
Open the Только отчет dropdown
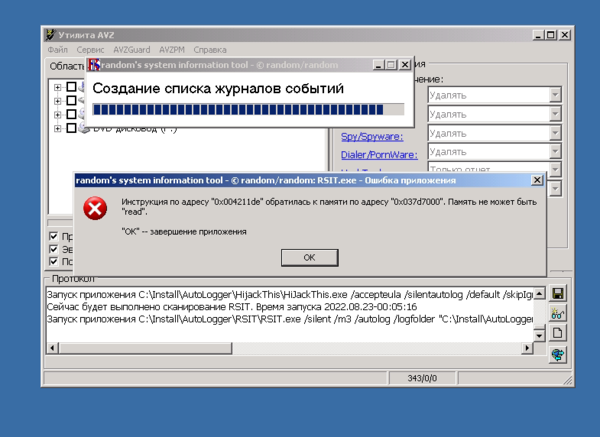[x=555, y=168]
